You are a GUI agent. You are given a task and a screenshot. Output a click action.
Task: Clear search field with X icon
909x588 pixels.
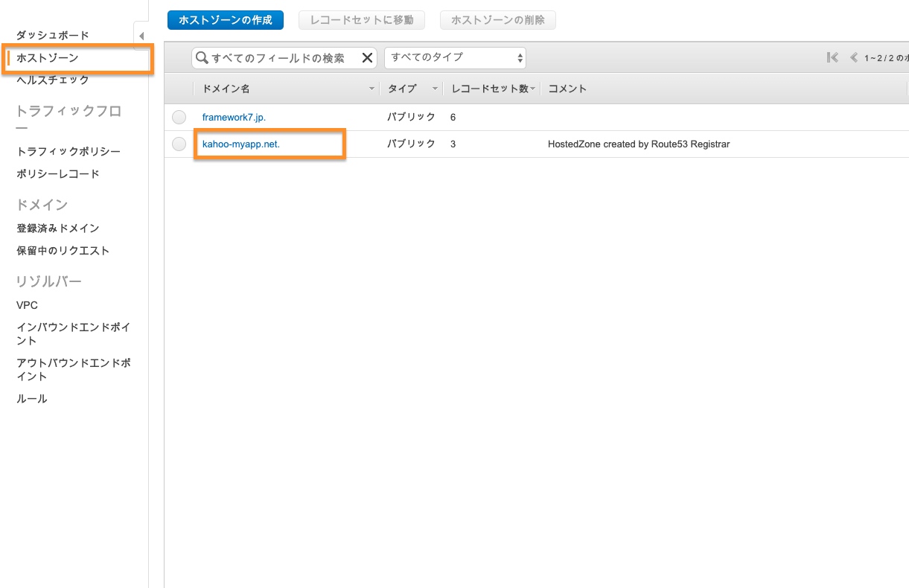pos(367,58)
